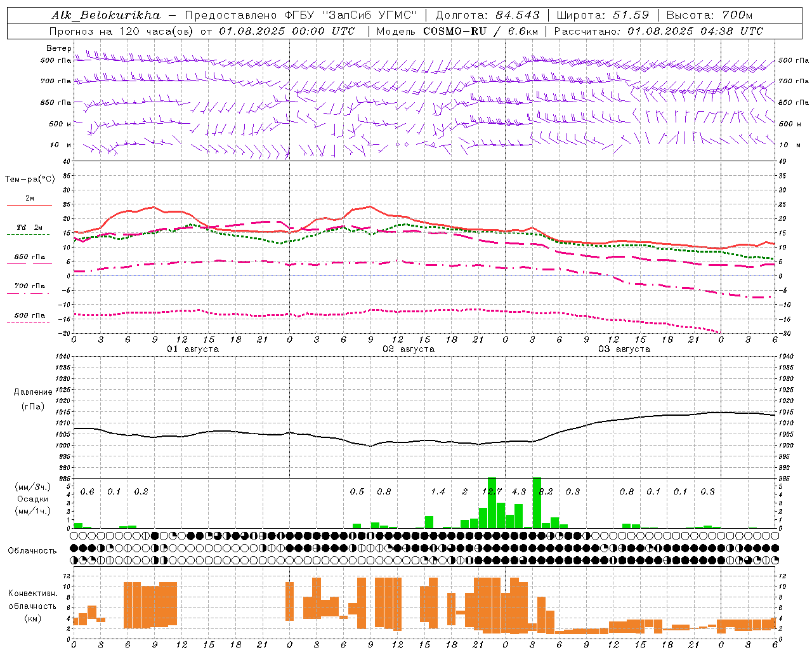Click the date label 03 августа
Screen dimensions: 812x650
(x=624, y=349)
